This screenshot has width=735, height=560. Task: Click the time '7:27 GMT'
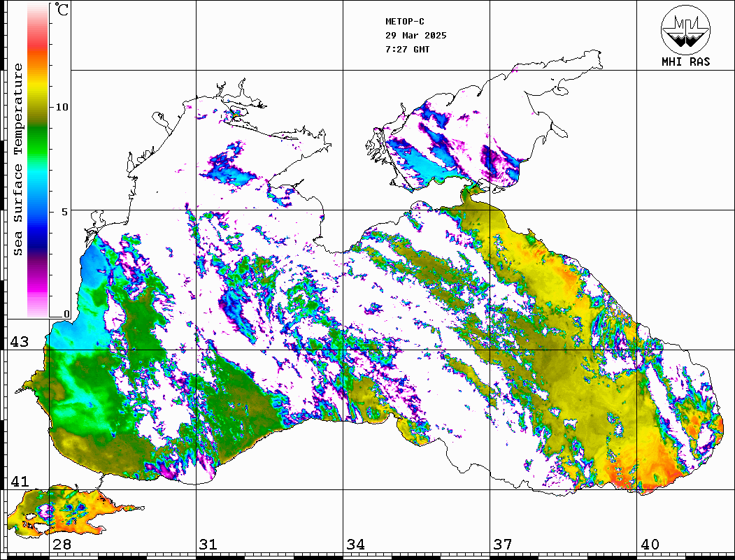(407, 50)
